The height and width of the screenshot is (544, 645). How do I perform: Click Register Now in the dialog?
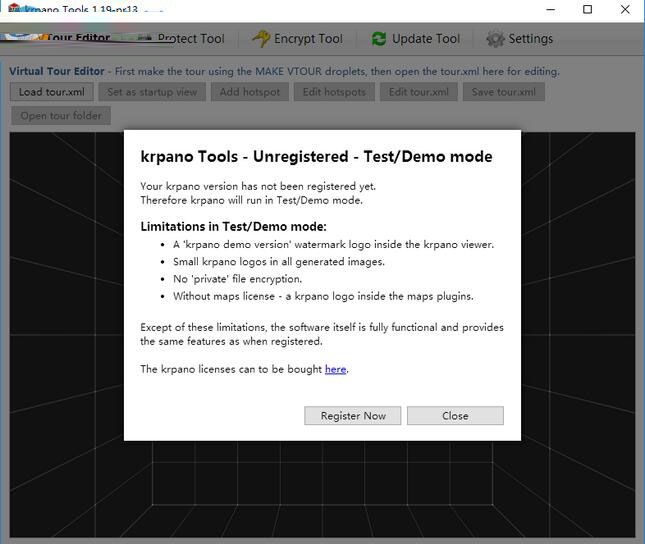[353, 416]
